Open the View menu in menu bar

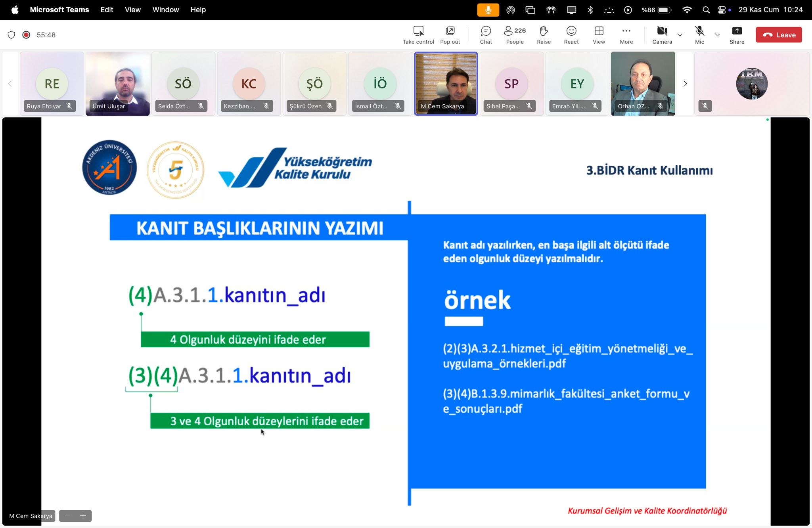(132, 10)
